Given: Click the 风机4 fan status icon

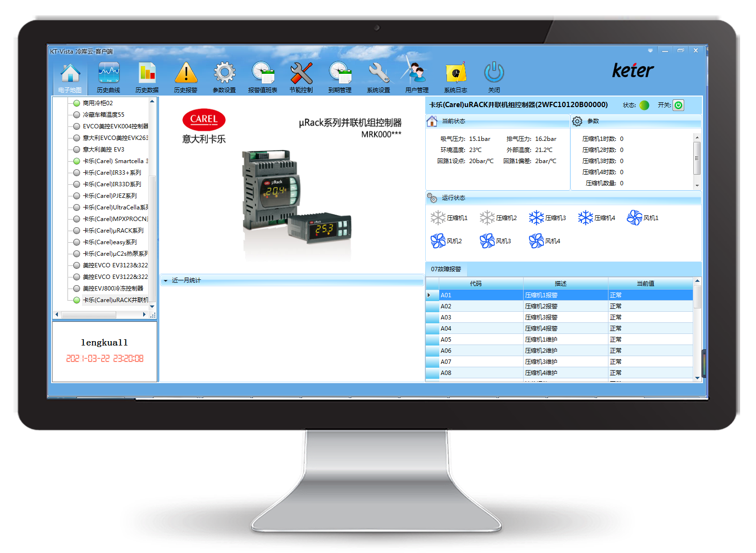Looking at the screenshot, I should 536,241.
